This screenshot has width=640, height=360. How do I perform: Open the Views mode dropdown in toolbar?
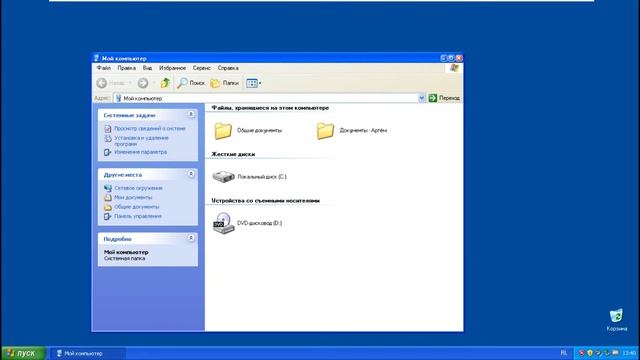(253, 83)
